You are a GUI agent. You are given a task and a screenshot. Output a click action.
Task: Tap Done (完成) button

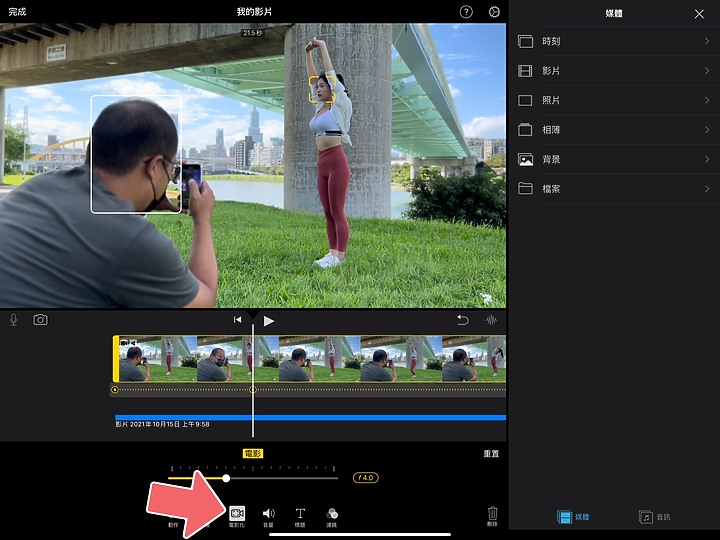click(x=17, y=12)
